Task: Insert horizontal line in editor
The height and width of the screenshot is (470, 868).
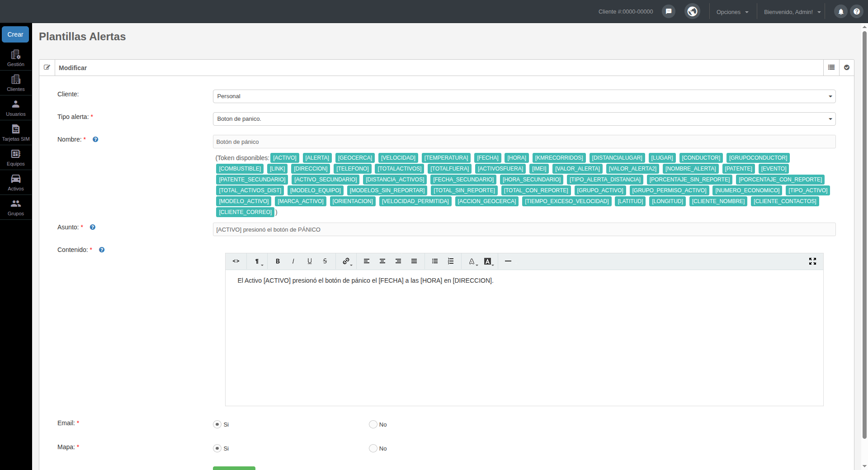Action: [508, 261]
